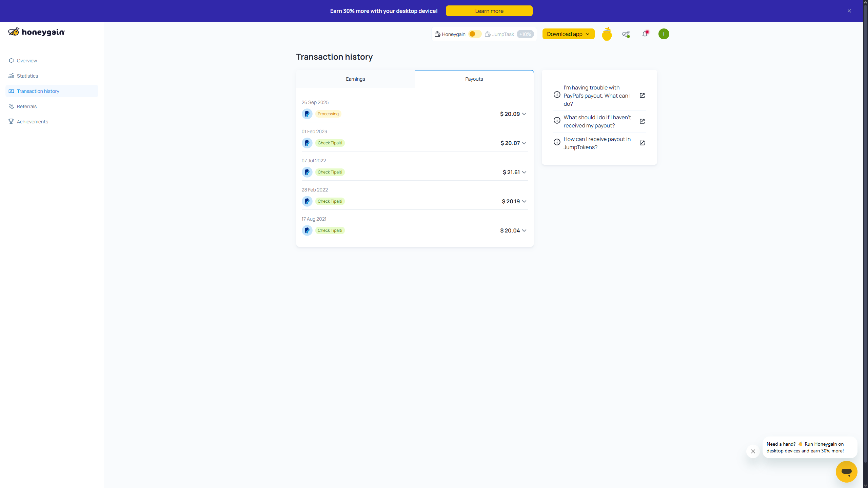Viewport: 868px width, 488px height.
Task: Click PayPal icon on 26 Sep 2025 payout
Action: point(307,114)
